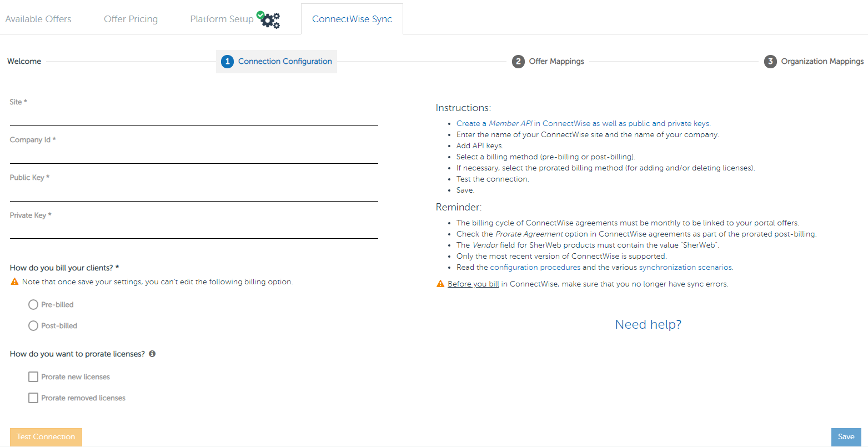Select the Pre-billed option
The image size is (868, 447).
(33, 304)
